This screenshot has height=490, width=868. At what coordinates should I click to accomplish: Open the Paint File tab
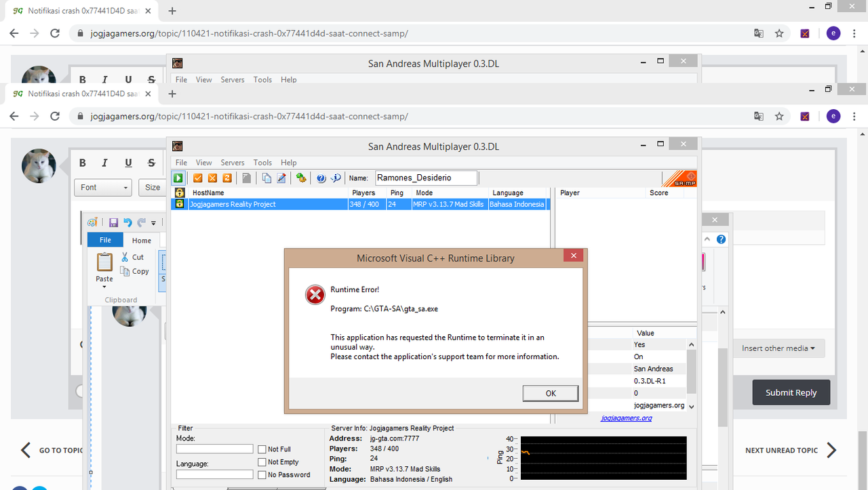click(105, 240)
